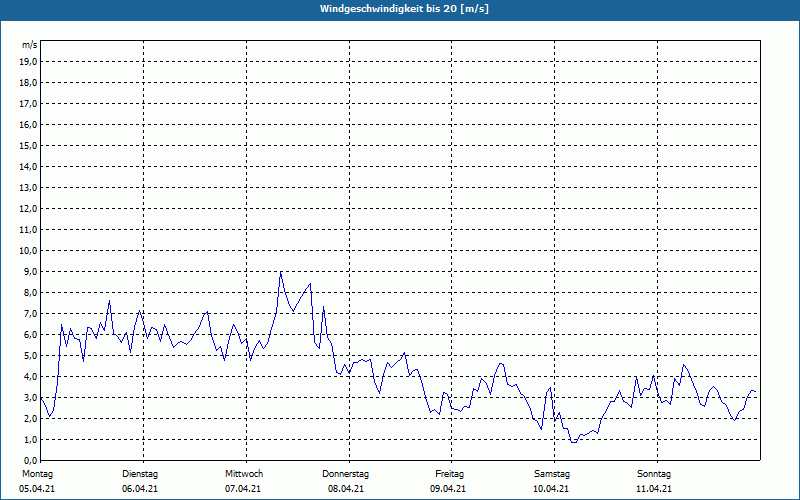Screen dimensions: 800x500
Task: Select the 5,0 y-axis value
Action: 31,356
